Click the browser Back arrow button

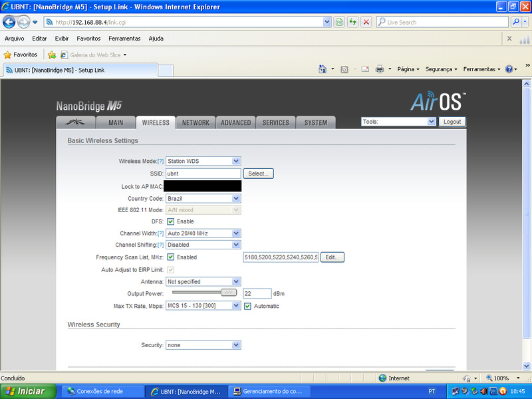pyautogui.click(x=9, y=23)
